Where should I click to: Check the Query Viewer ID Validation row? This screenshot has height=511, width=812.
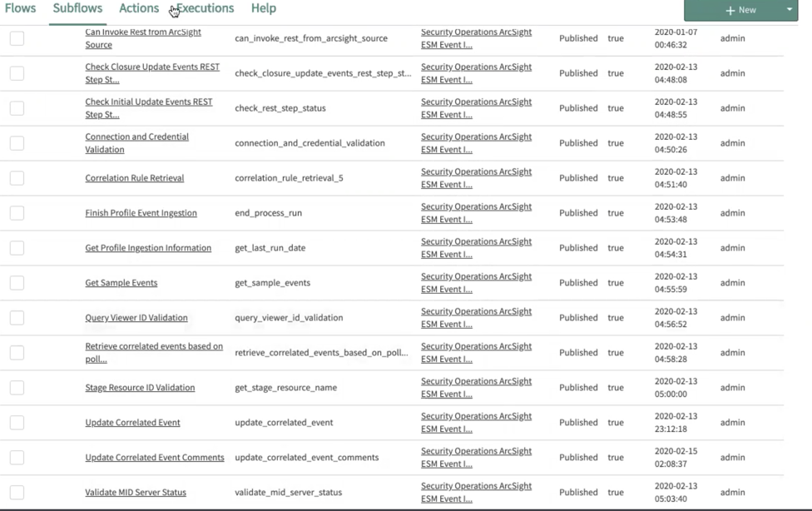pyautogui.click(x=17, y=318)
